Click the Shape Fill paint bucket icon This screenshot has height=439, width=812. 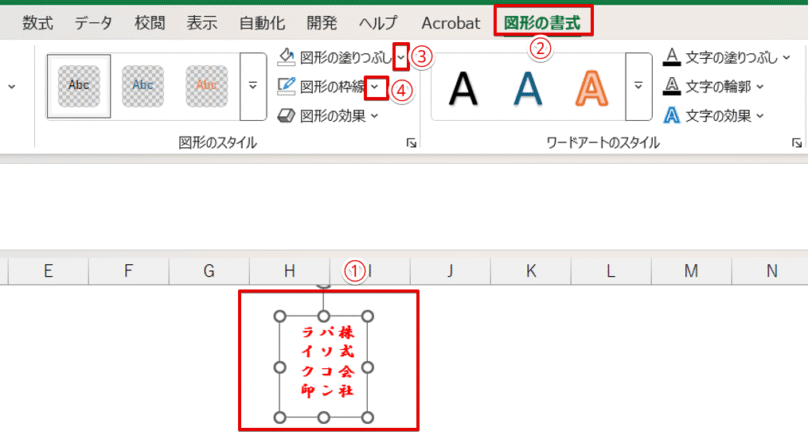point(286,57)
